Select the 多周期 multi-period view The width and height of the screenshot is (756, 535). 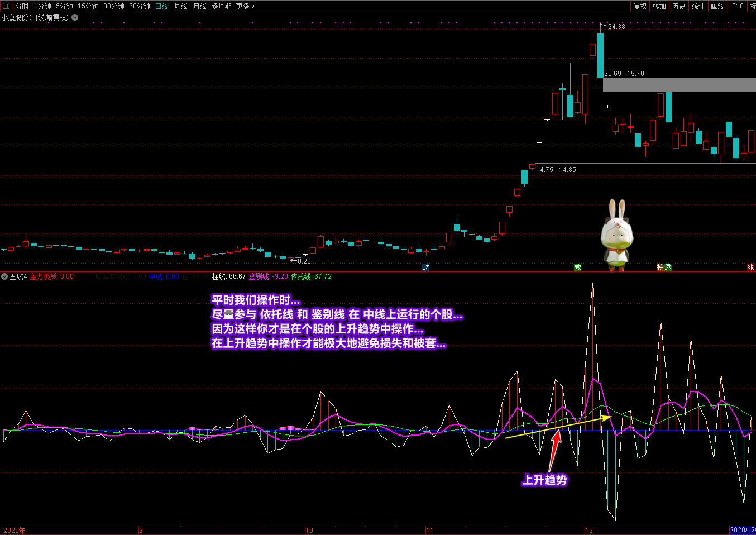[x=221, y=6]
